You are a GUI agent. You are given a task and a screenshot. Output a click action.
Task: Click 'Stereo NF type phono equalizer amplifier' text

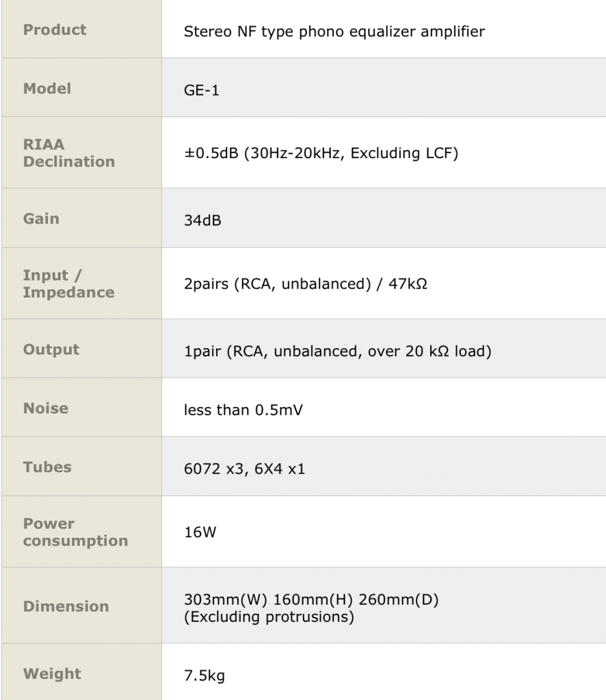click(x=334, y=31)
